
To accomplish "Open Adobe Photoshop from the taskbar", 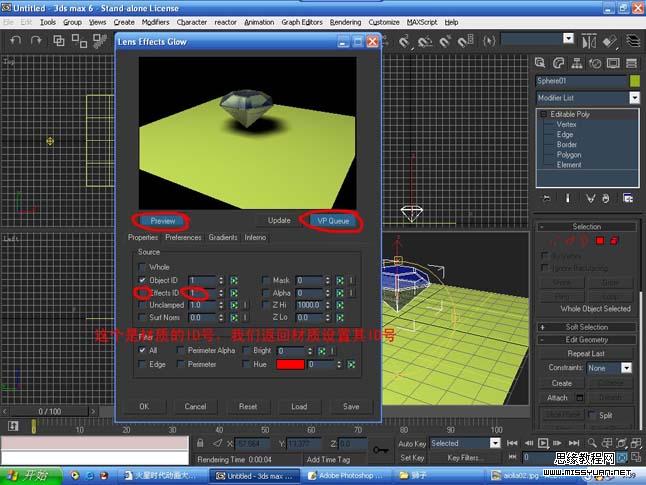I will (x=347, y=476).
